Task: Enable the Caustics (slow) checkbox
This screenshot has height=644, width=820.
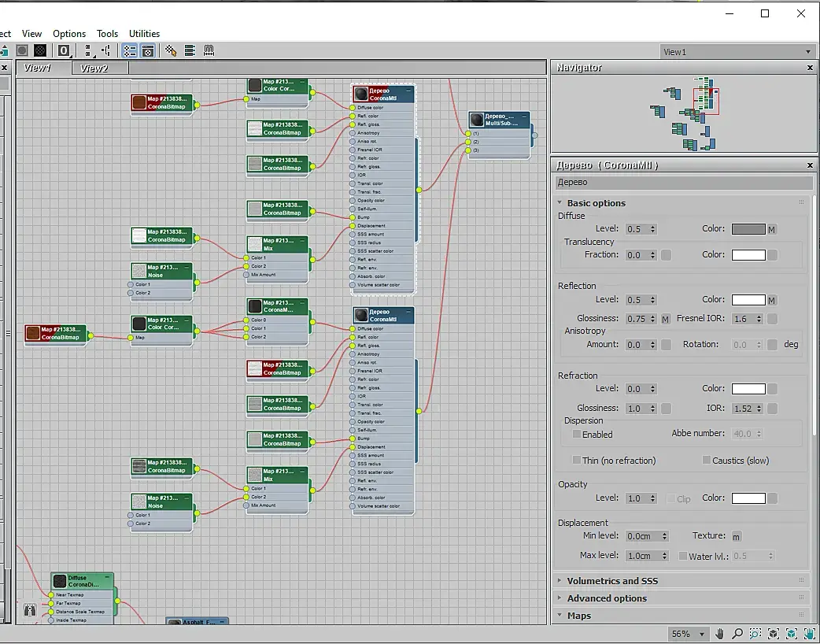Action: point(707,461)
